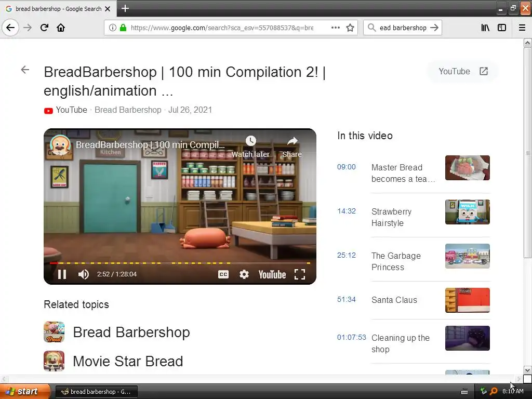
Task: Open video on YouTube external link button
Action: pyautogui.click(x=463, y=71)
